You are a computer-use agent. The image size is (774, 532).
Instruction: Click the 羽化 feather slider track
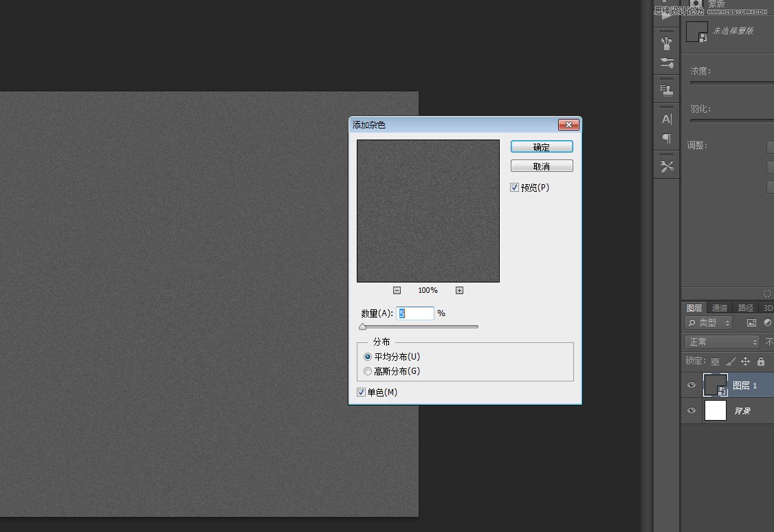click(x=732, y=120)
